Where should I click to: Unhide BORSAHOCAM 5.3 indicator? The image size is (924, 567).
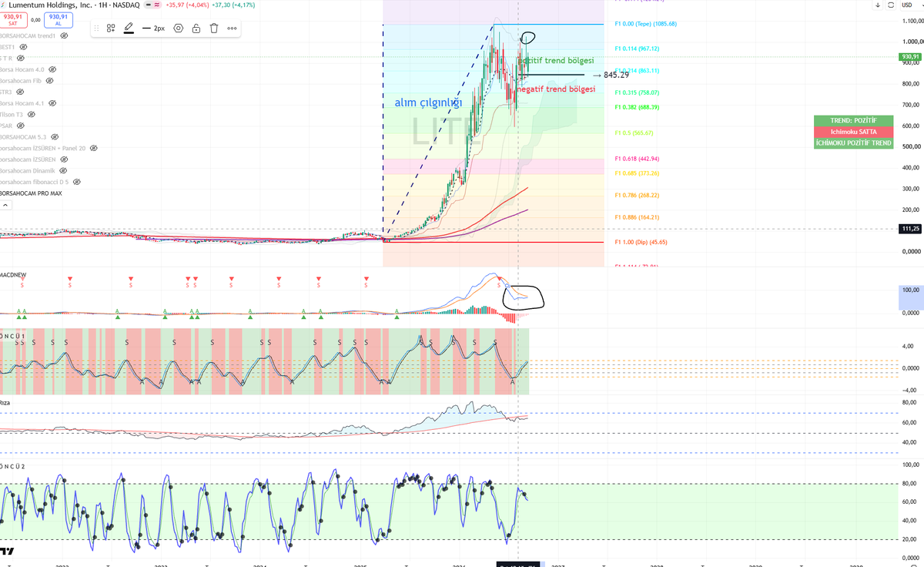click(55, 136)
